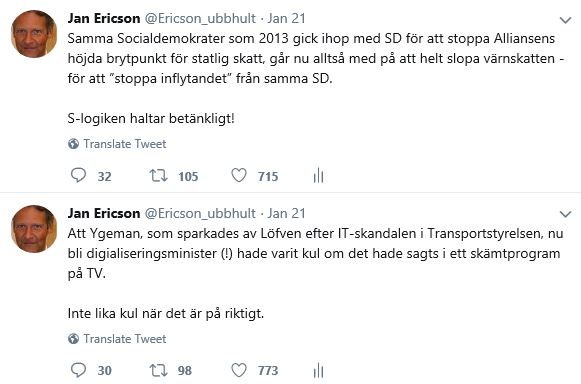The height and width of the screenshot is (384, 581).
Task: Open @Ericson_ubbhult handle on second tweet
Action: (200, 213)
